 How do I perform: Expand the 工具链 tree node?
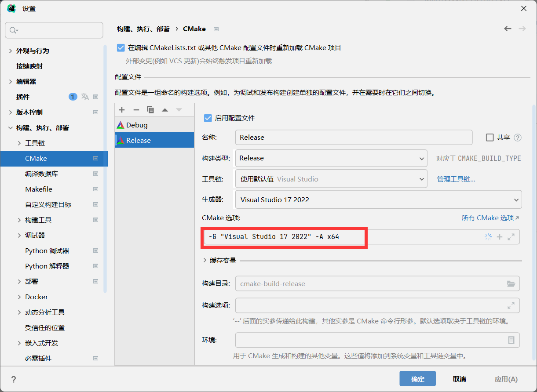19,143
